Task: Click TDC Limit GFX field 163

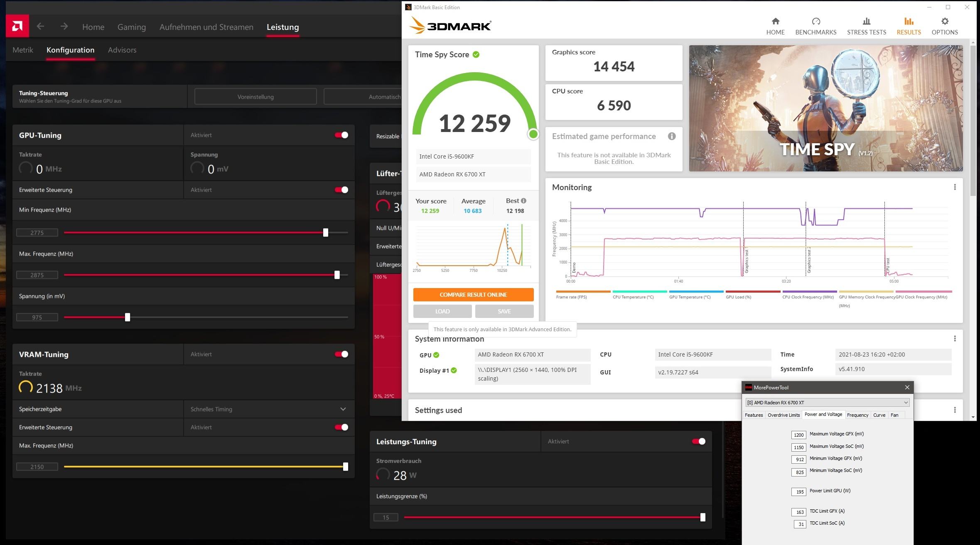Action: click(x=798, y=512)
